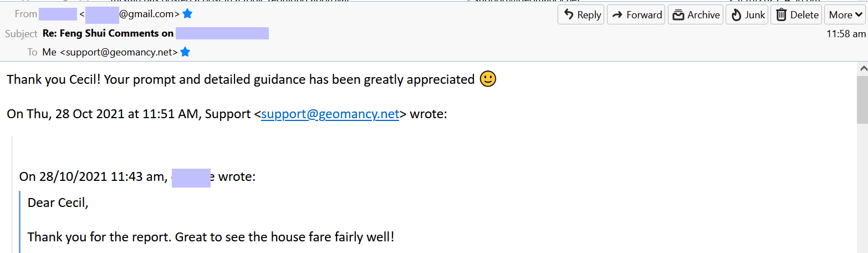Click the smiley emoji in message body

coord(488,79)
